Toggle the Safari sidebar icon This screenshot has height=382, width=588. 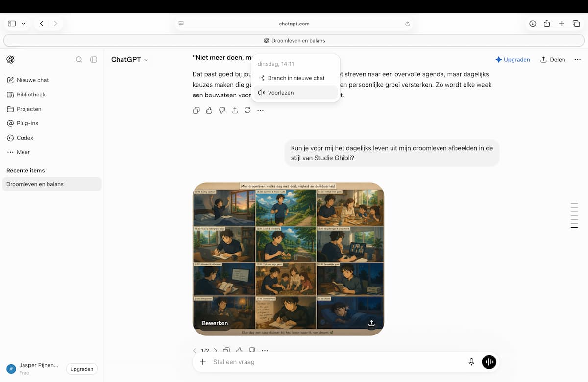[x=12, y=24]
